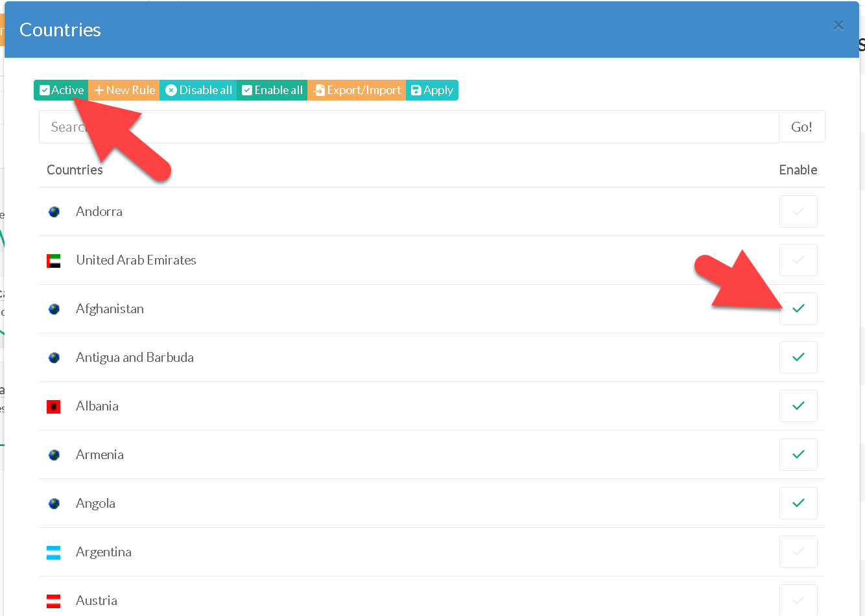Click the Active filter button

click(61, 90)
